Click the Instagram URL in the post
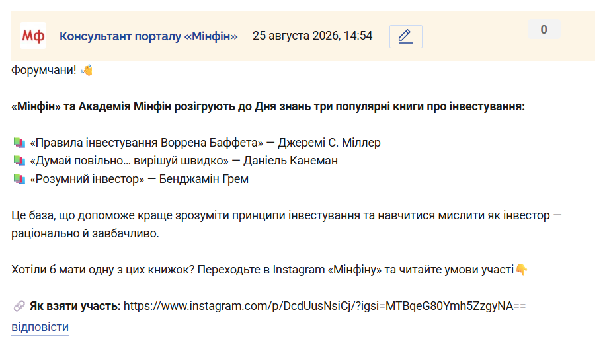Image resolution: width=607 pixels, height=364 pixels. (325, 306)
